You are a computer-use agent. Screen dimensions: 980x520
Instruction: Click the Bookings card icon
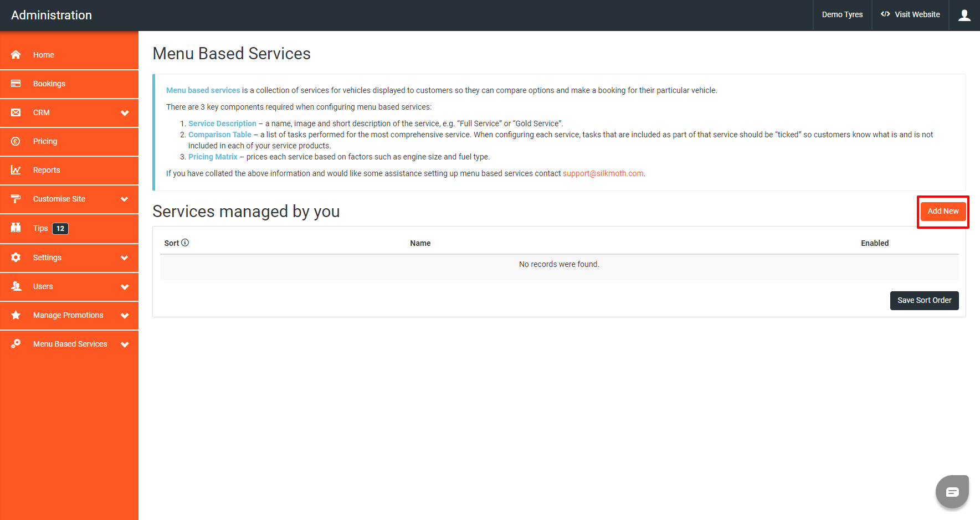16,84
